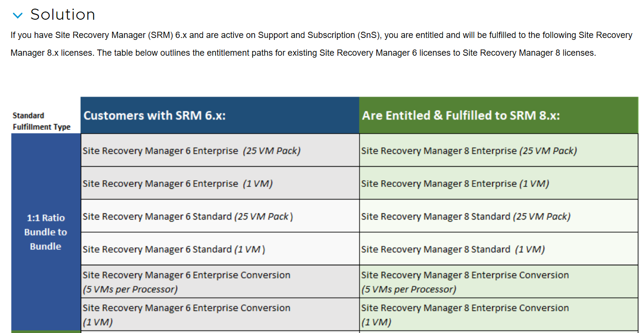
Task: Select the '1:1 Ratio Bundle to Bundle' cell
Action: click(46, 232)
